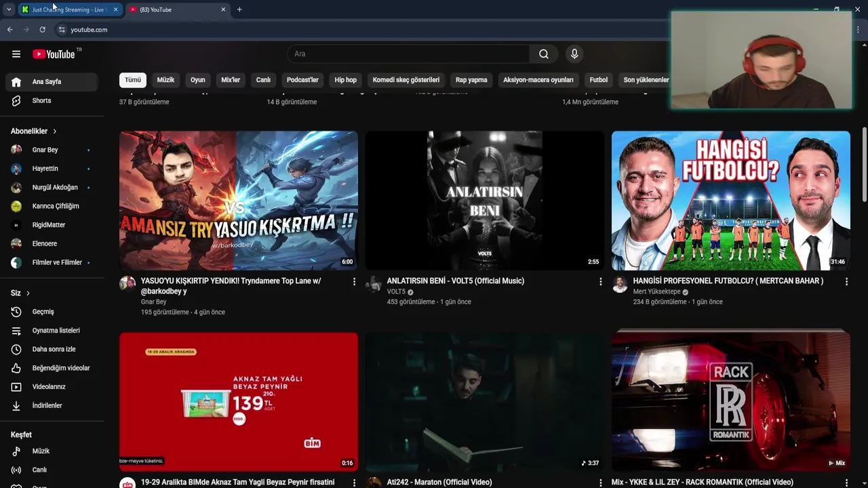Open Ana Sayfa in sidebar

pos(52,81)
